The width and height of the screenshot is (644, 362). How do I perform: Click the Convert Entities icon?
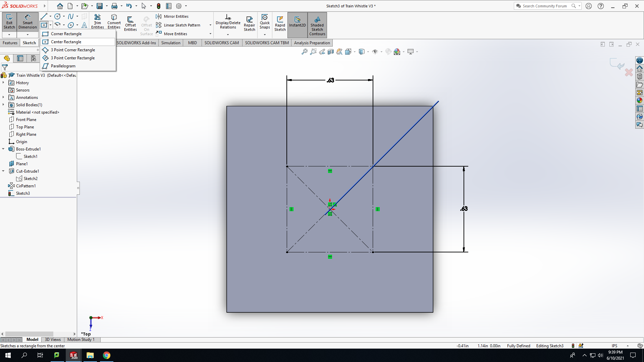coord(114,22)
